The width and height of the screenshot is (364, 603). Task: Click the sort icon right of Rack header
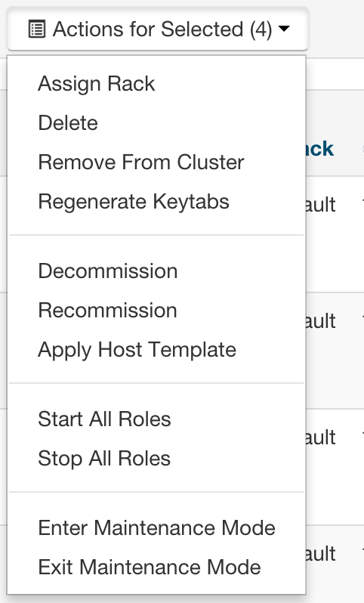pyautogui.click(x=362, y=148)
